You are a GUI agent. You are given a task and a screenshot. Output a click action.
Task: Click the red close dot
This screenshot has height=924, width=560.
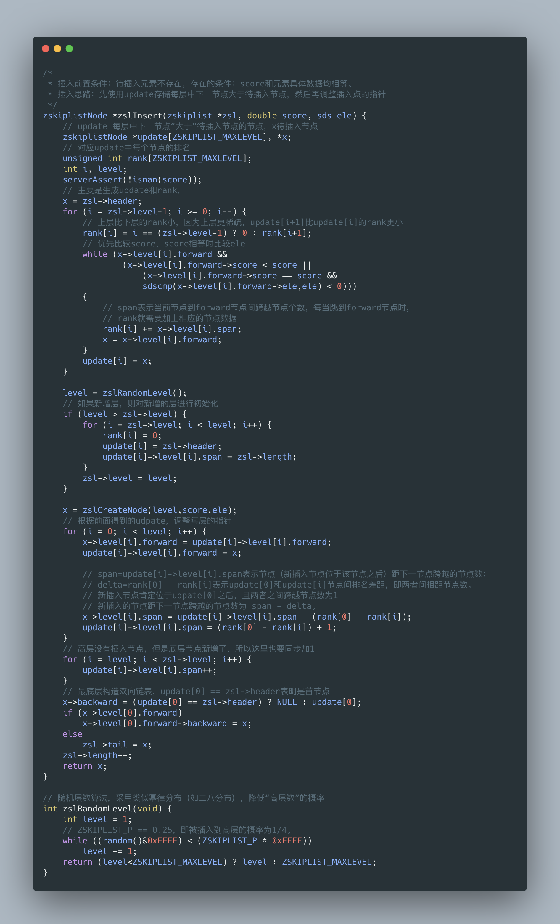46,48
